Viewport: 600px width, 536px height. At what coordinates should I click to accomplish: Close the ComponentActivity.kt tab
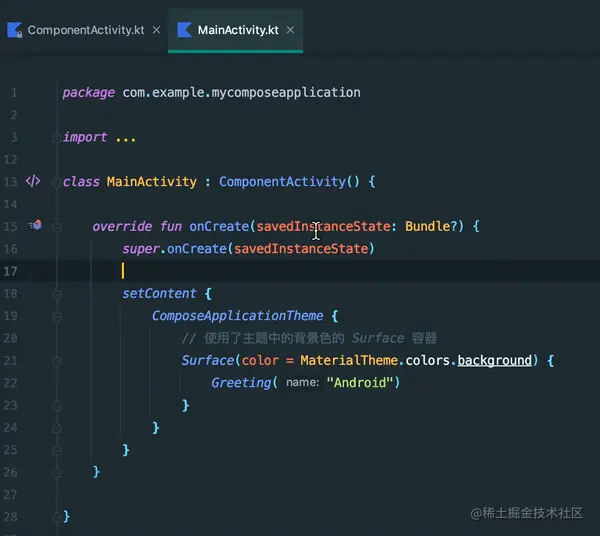point(156,30)
